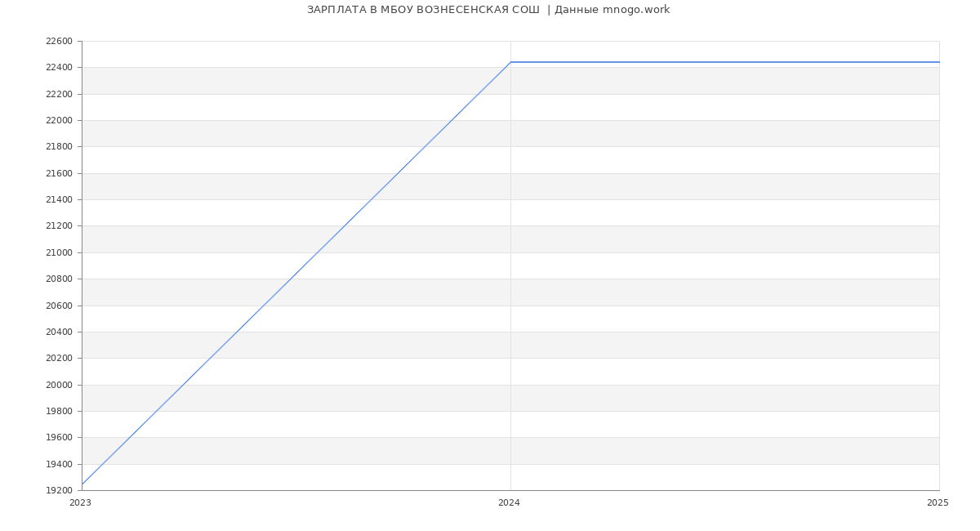Click the 19600 y-axis label
The width and height of the screenshot is (980, 531).
coord(59,438)
